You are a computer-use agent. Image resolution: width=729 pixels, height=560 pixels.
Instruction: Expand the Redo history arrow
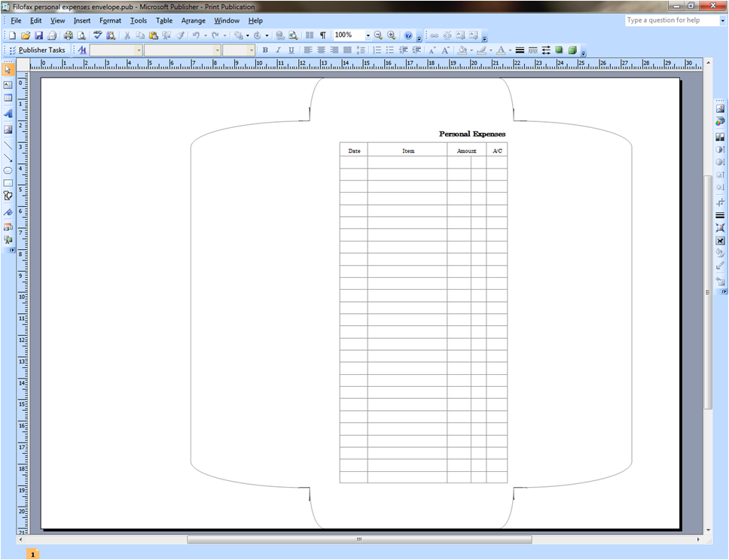pyautogui.click(x=225, y=35)
